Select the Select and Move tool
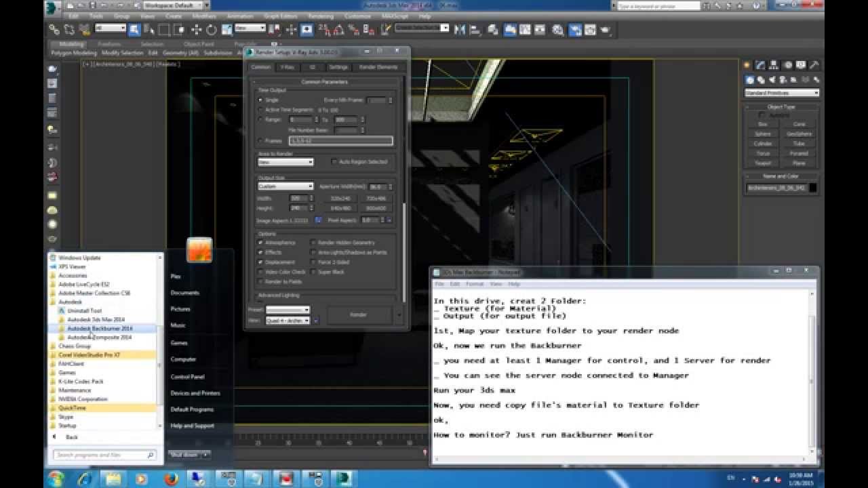The height and width of the screenshot is (488, 868). point(197,29)
